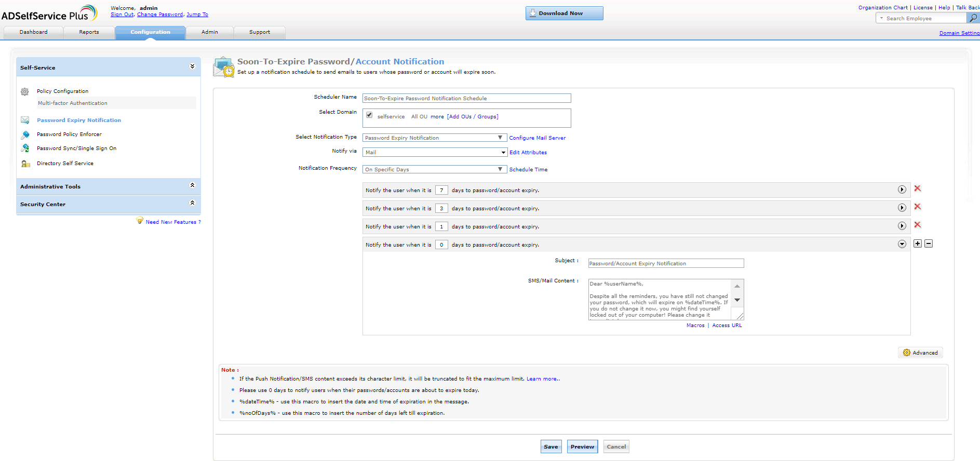The image size is (980, 461).
Task: Collapse the Self-Service sidebar section
Action: pyautogui.click(x=192, y=66)
